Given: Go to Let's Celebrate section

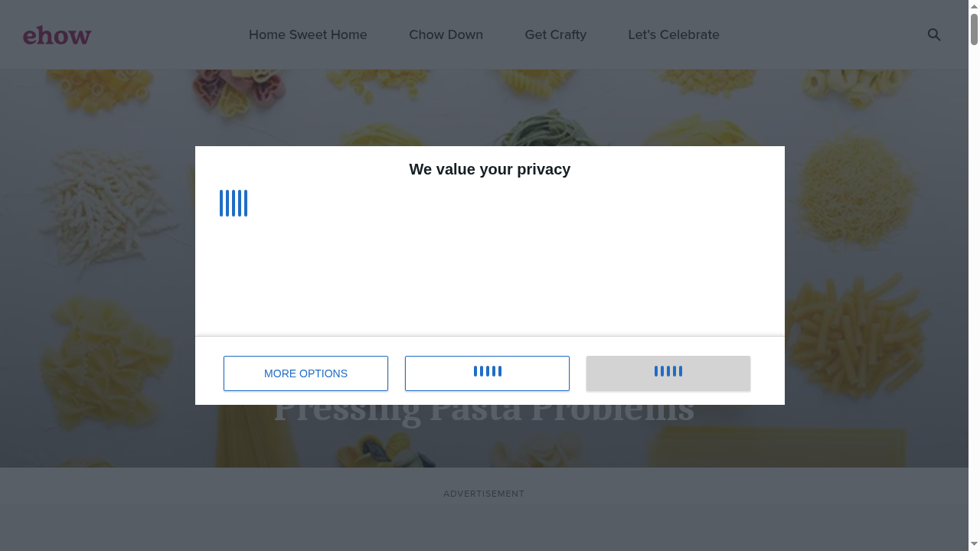Looking at the screenshot, I should (673, 34).
